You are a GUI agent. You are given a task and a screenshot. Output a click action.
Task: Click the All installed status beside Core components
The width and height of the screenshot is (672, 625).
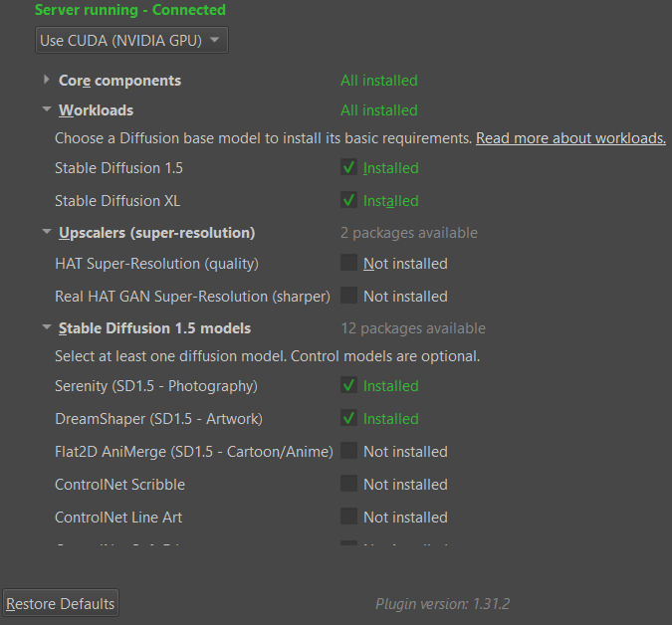(379, 81)
